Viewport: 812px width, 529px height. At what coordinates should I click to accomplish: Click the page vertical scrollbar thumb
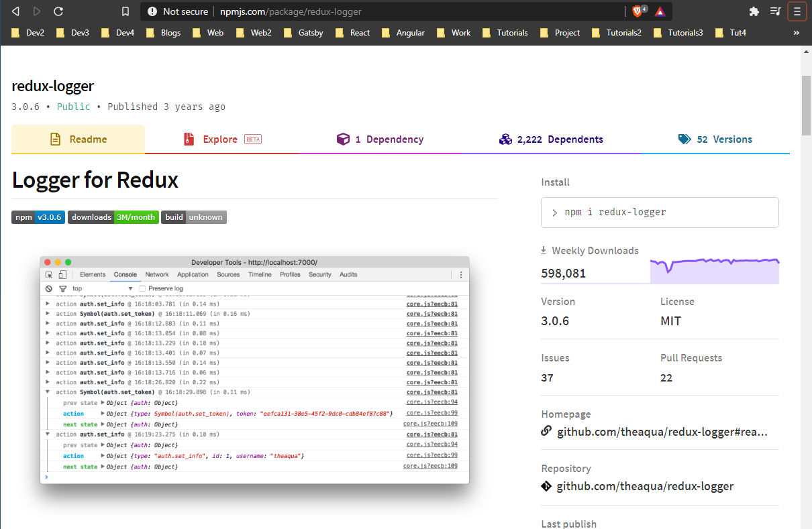(806, 105)
